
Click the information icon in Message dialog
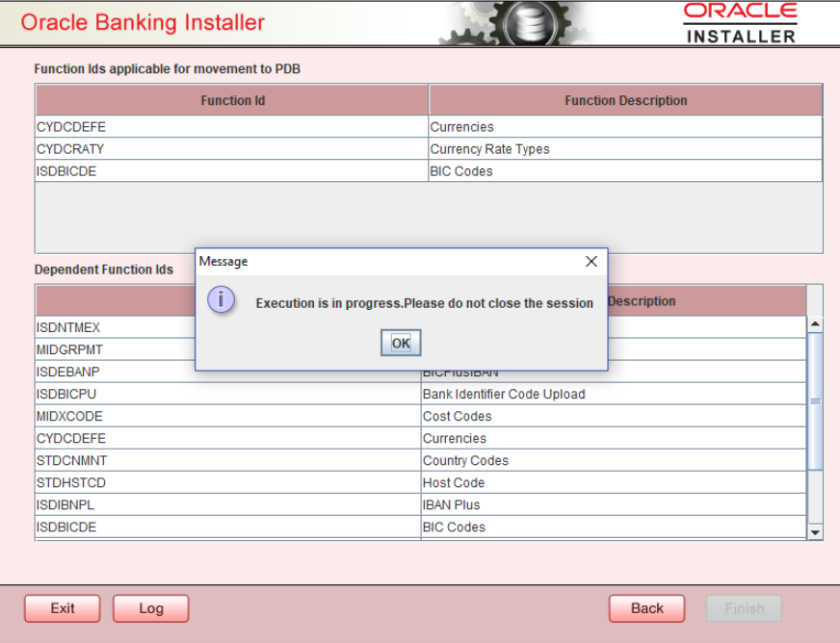click(x=221, y=299)
